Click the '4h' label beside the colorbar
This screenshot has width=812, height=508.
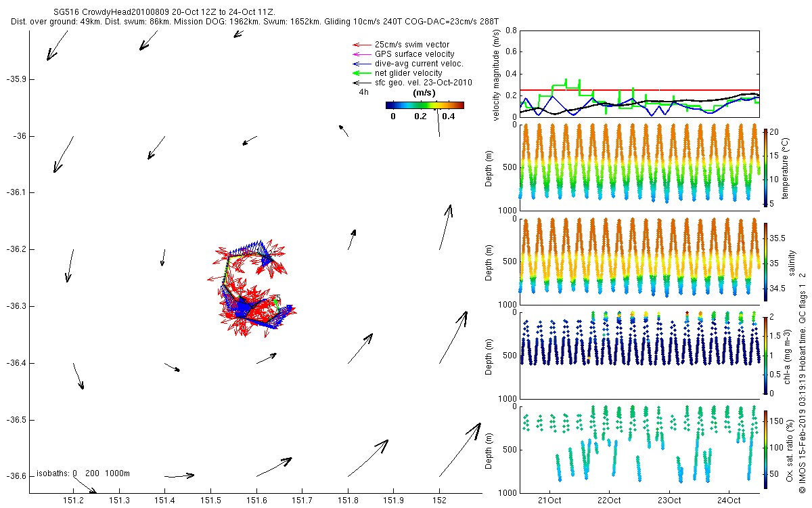click(x=363, y=92)
